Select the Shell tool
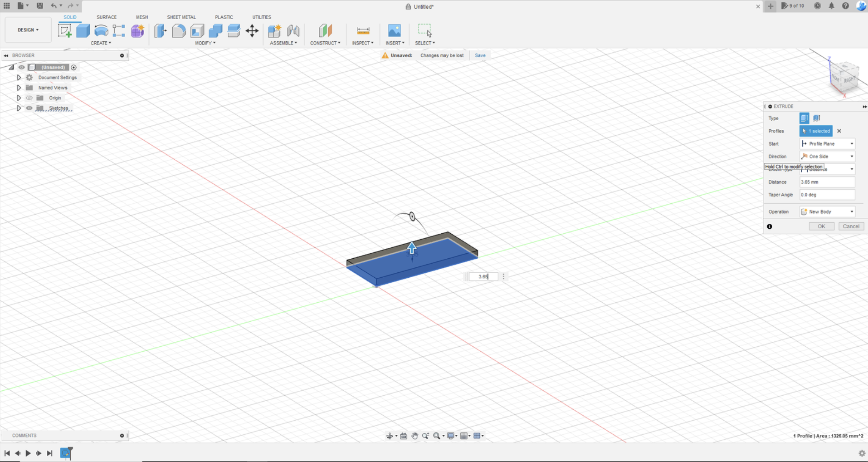Viewport: 868px width, 462px height. click(x=197, y=30)
